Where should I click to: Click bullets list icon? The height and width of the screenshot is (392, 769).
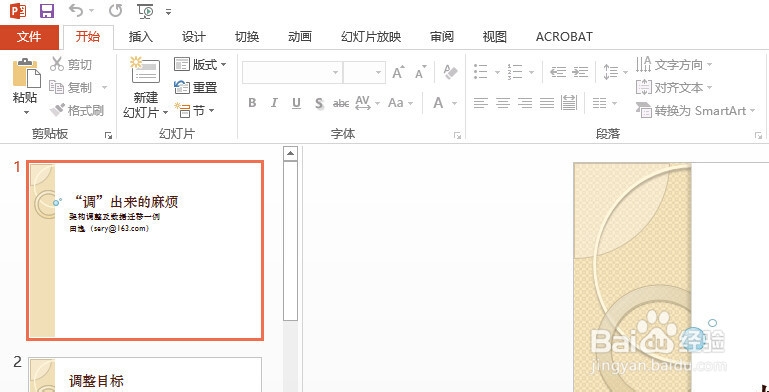481,73
